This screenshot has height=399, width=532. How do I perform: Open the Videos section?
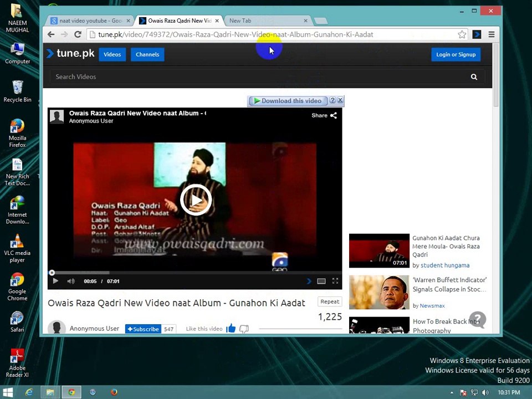click(x=112, y=54)
